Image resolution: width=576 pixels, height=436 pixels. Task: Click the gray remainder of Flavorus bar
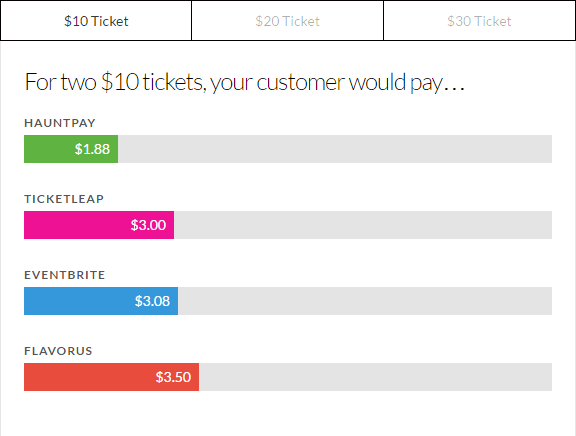(x=375, y=377)
